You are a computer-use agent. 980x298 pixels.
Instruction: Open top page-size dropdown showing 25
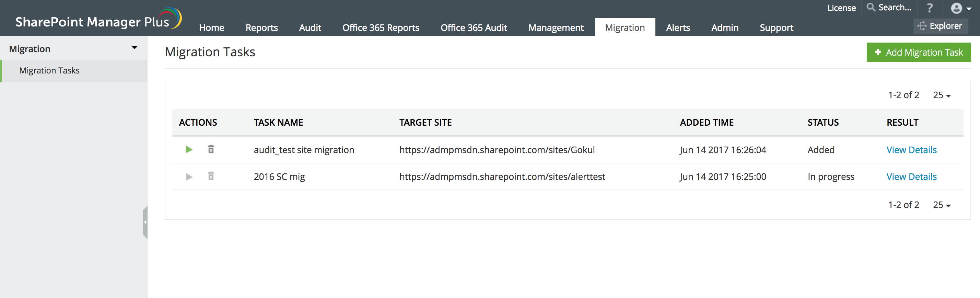(942, 95)
